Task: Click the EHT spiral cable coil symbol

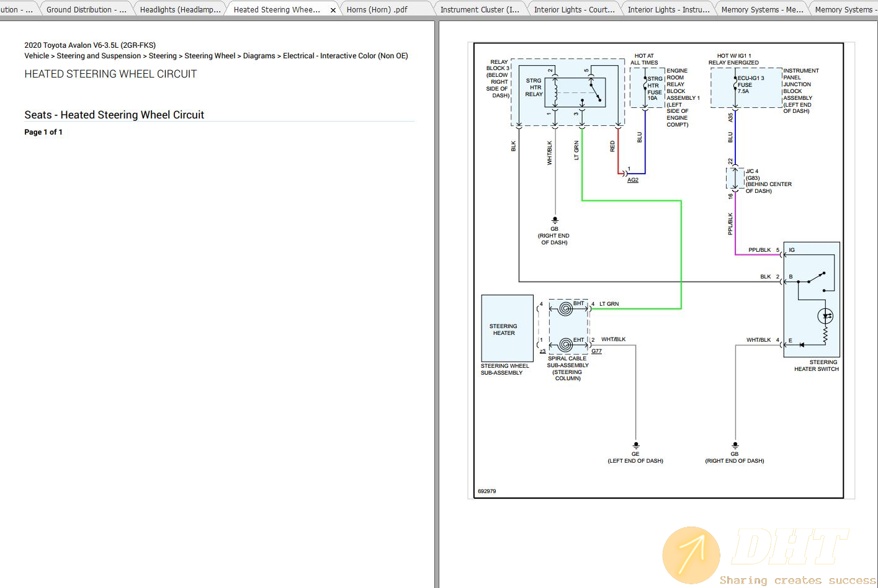Action: pos(565,345)
